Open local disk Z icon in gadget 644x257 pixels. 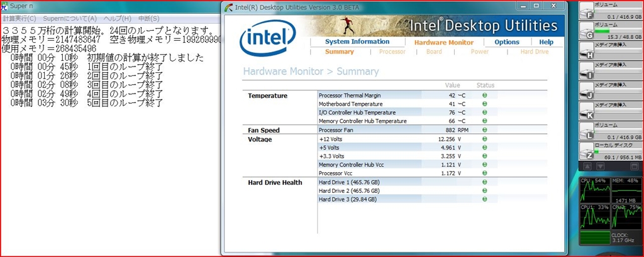(587, 151)
